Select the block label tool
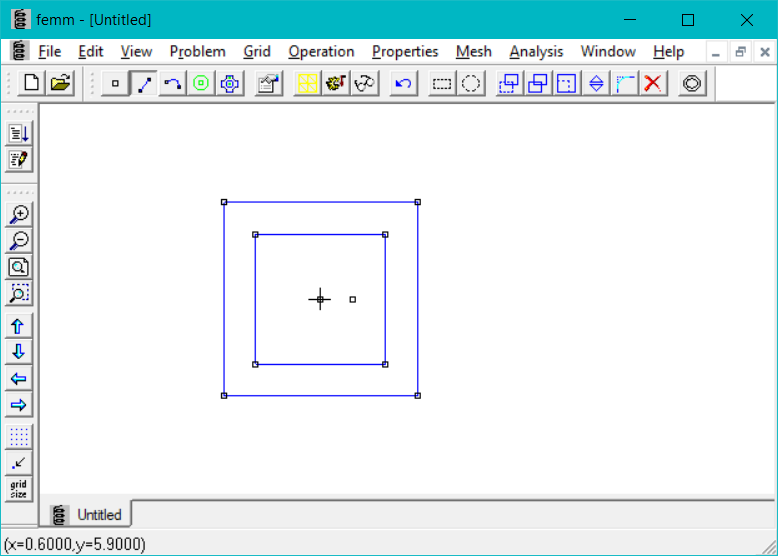Viewport: 778px width, 556px height. pos(201,84)
